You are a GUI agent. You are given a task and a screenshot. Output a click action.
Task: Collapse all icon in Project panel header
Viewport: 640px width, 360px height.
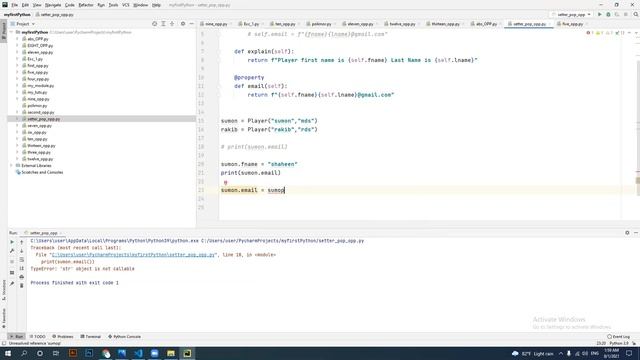pos(172,24)
